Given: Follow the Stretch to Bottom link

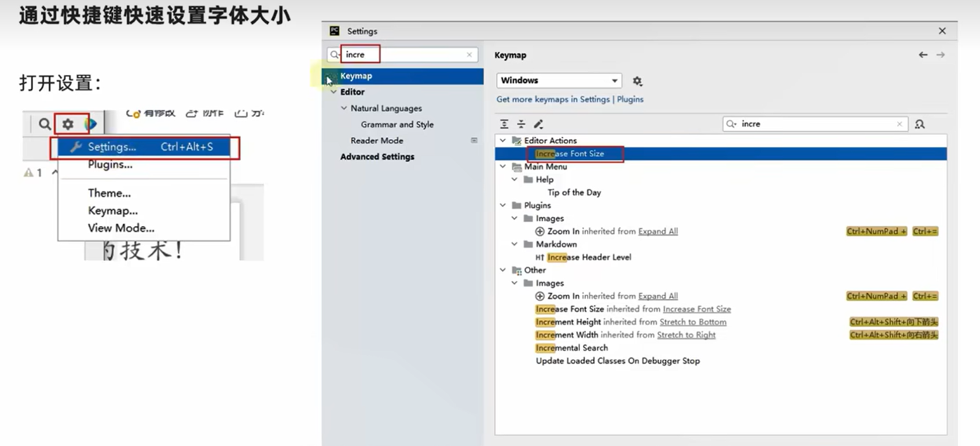Looking at the screenshot, I should point(693,322).
